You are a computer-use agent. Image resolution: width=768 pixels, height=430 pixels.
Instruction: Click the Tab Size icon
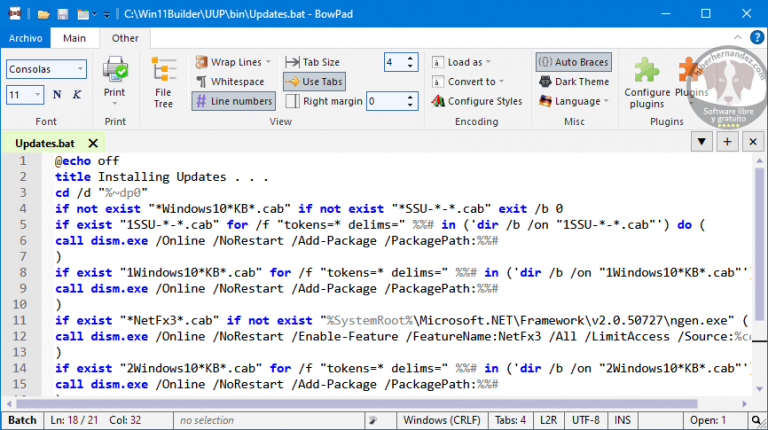[x=292, y=62]
